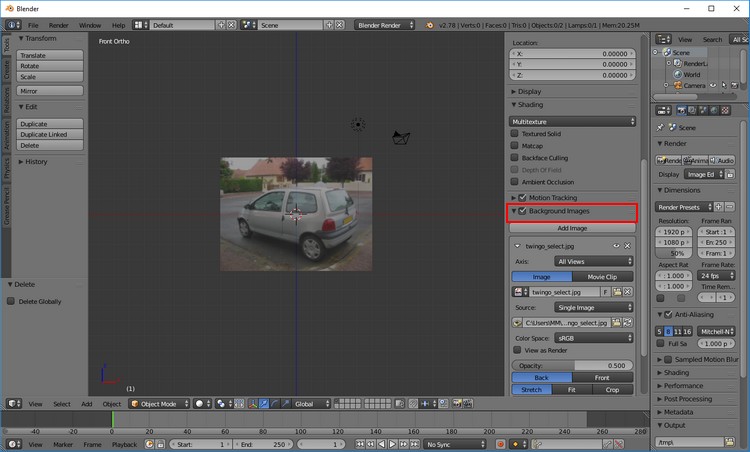This screenshot has height=452, width=750.
Task: Click the World item icon in outliner
Action: click(677, 74)
